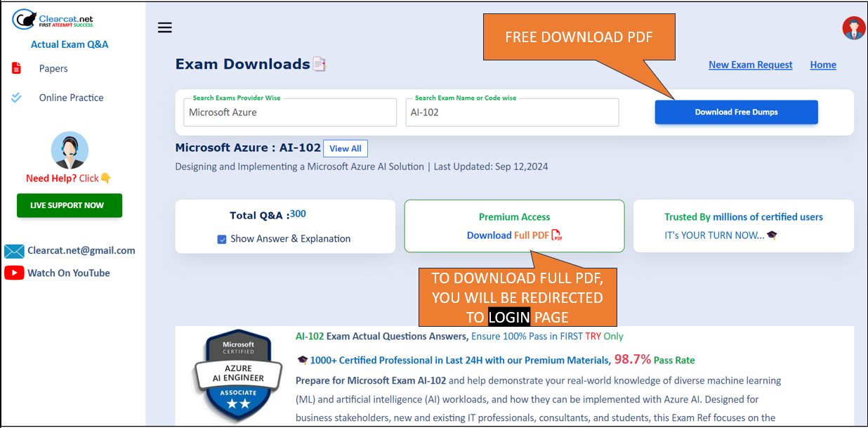Click the Trusted By millions of certified users text
The width and height of the screenshot is (868, 428).
tap(744, 217)
